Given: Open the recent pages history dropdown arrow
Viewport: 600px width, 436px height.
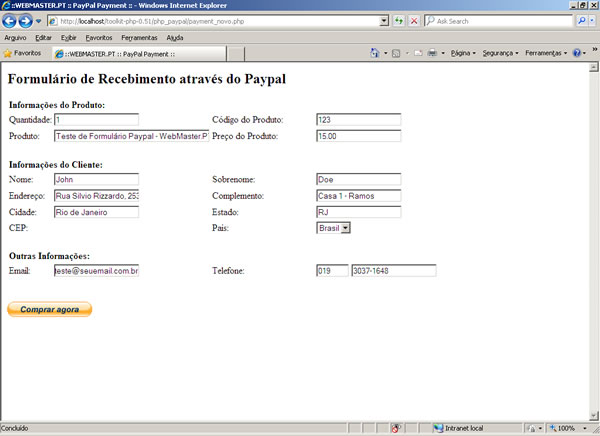Looking at the screenshot, I should [x=39, y=21].
